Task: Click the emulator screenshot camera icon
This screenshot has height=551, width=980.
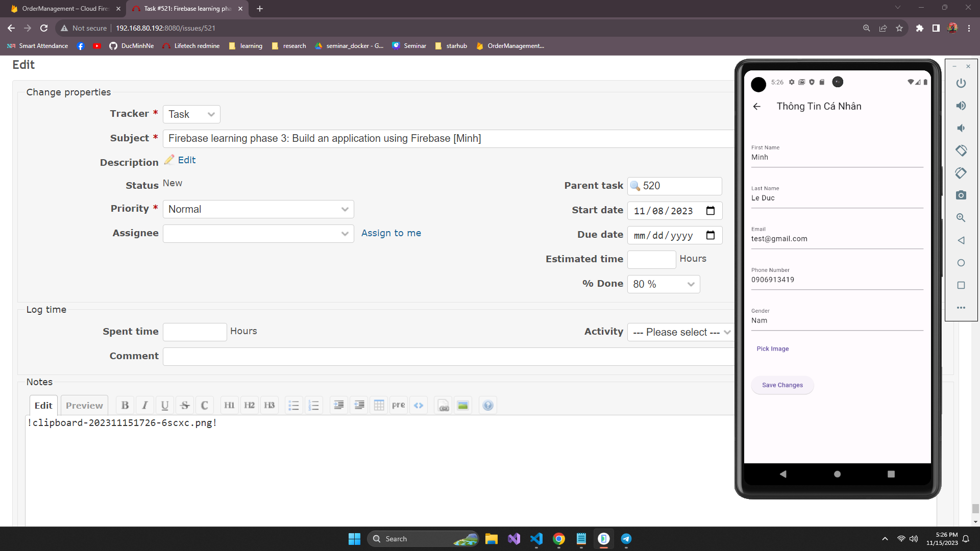Action: click(961, 195)
